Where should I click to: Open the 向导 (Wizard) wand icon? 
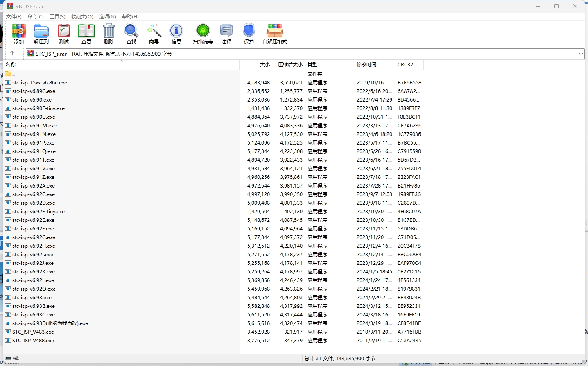pyautogui.click(x=154, y=31)
